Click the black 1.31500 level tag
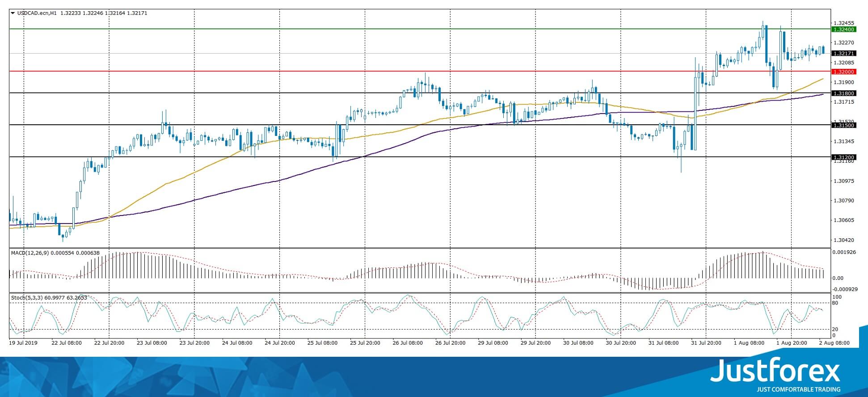This screenshot has height=397, width=868. [843, 126]
